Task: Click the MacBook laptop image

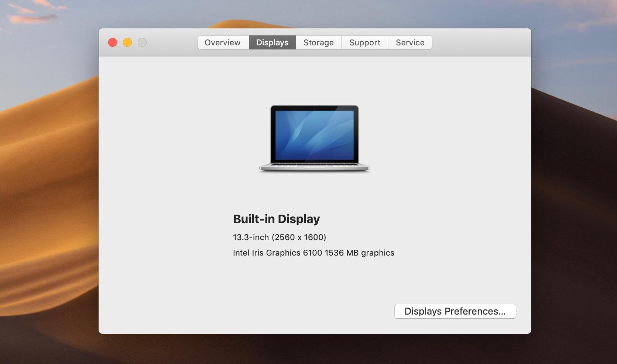Action: (x=314, y=139)
